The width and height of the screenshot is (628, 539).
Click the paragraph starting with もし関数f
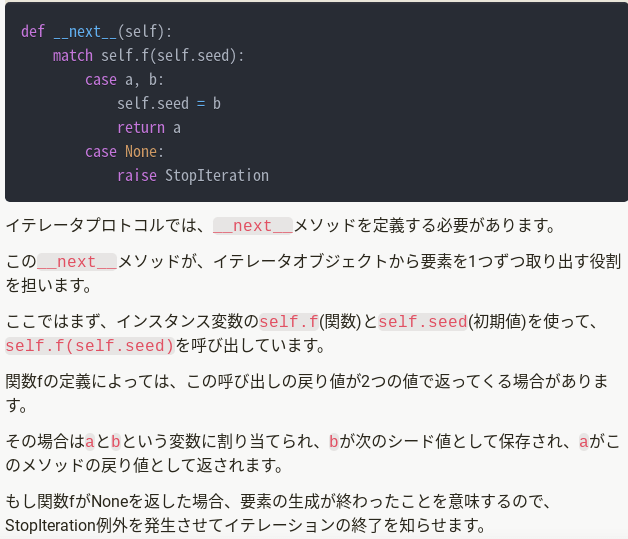pyautogui.click(x=279, y=513)
